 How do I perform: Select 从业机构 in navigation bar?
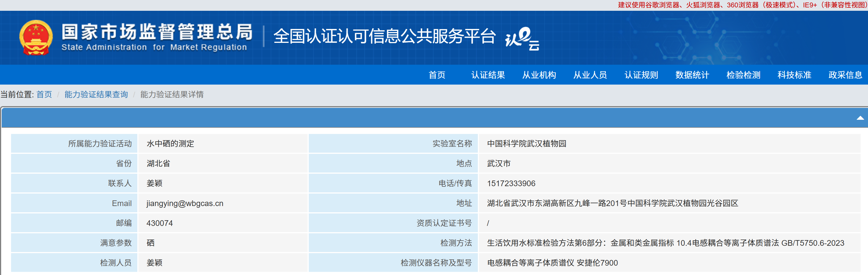coord(539,75)
